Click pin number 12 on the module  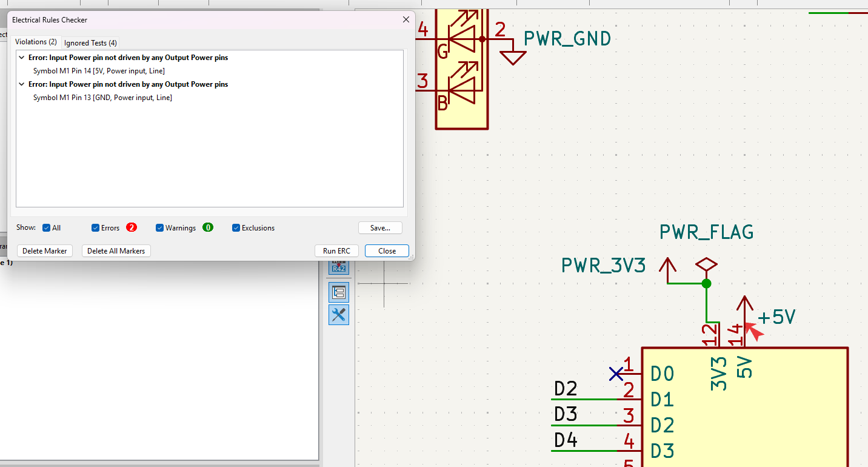(709, 334)
